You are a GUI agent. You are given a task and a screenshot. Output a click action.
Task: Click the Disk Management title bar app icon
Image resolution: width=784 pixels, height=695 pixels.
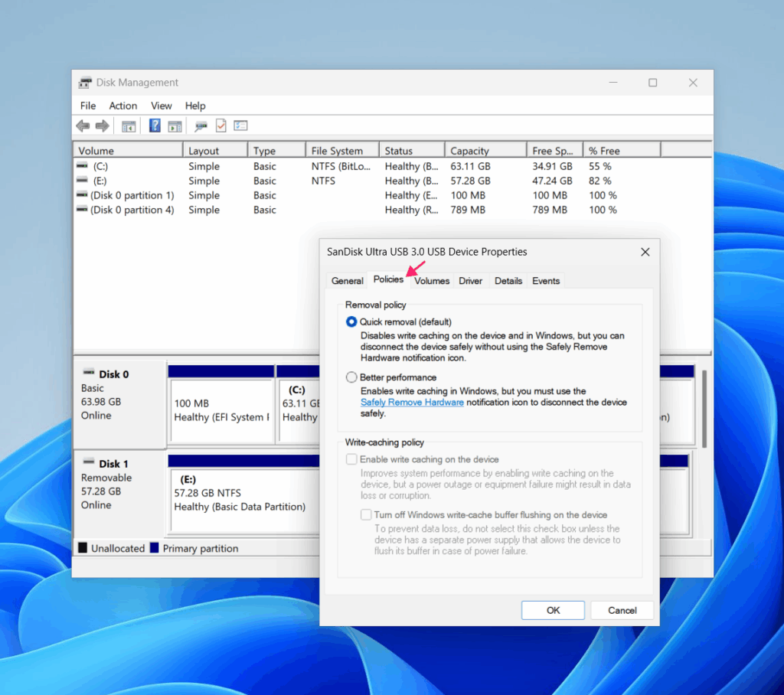click(x=86, y=83)
